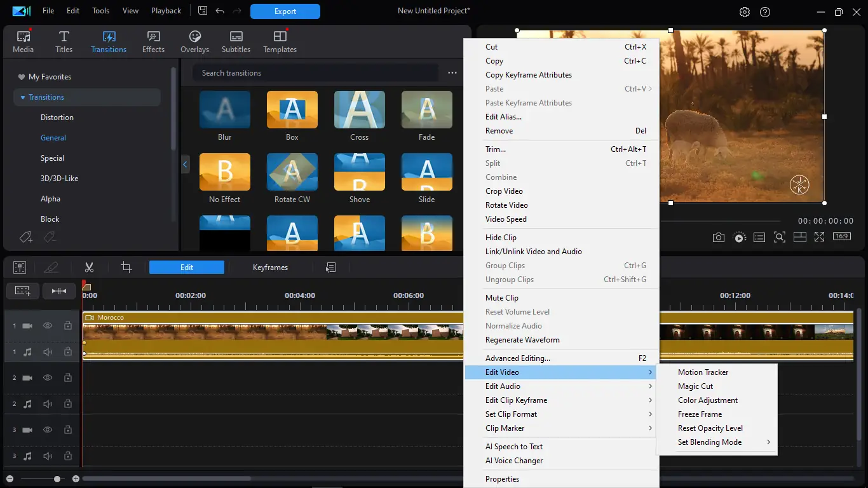Toggle visibility eye on video track 1
The width and height of the screenshot is (868, 488).
point(48,325)
